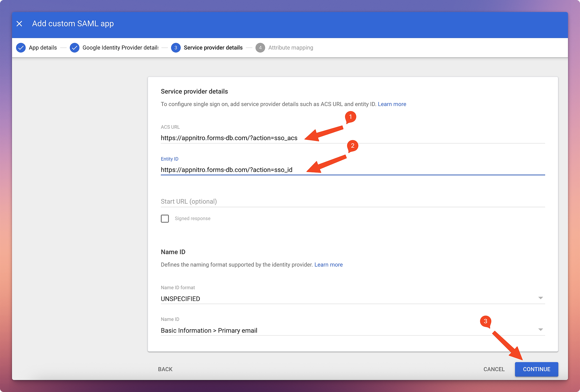Close the Add custom SAML app dialog
Screen dimensions: 580x392
(19, 24)
